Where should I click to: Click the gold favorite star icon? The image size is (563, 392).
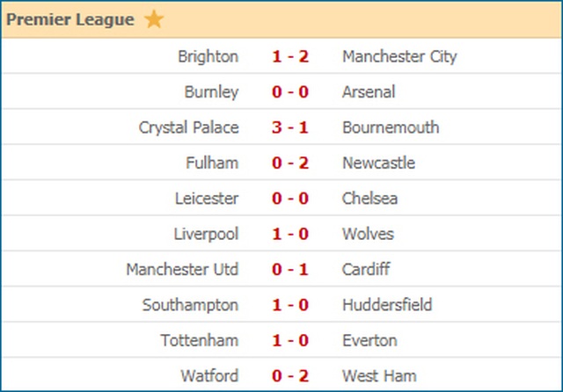[154, 19]
